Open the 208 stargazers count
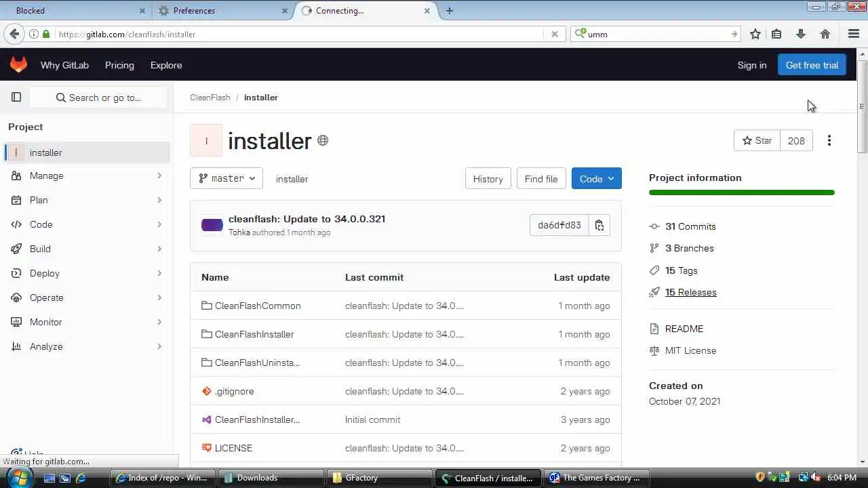The width and height of the screenshot is (868, 488). click(796, 140)
